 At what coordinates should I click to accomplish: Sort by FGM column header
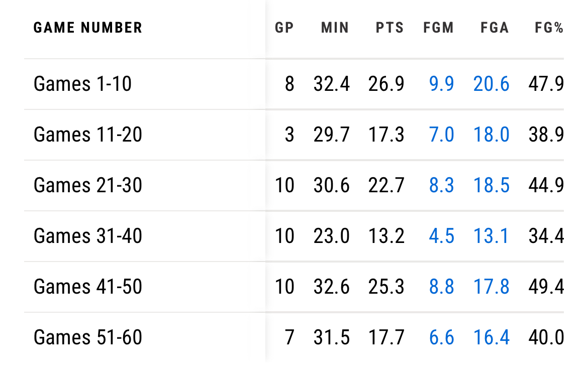439,28
